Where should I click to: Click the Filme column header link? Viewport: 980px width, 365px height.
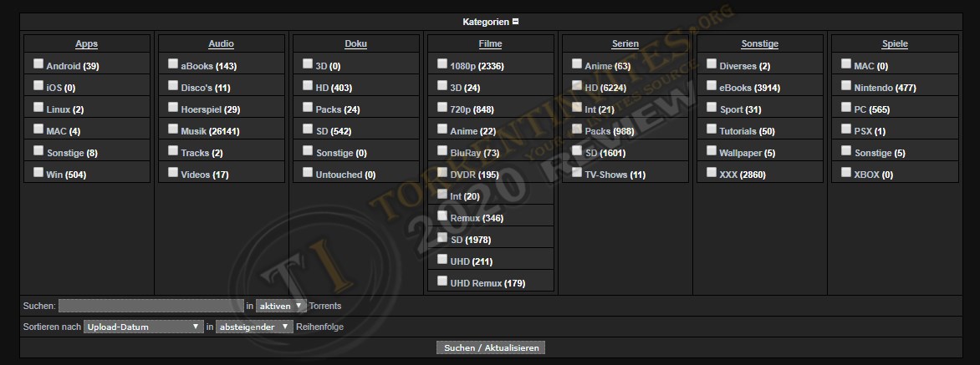point(490,44)
